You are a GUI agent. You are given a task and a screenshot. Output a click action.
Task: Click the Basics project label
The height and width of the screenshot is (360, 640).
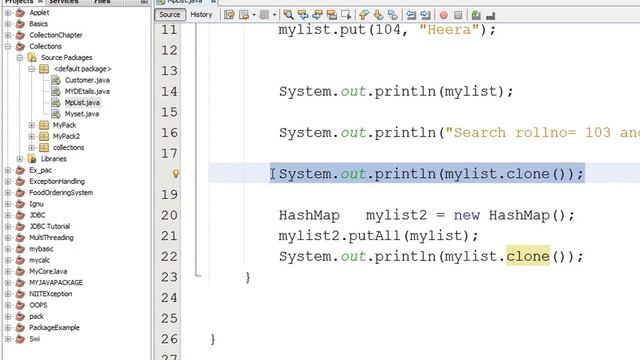point(38,24)
